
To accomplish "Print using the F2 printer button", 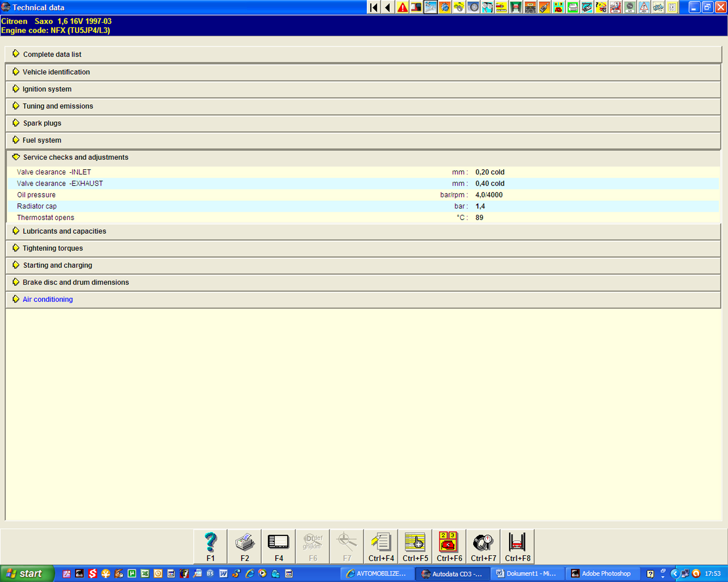I will tap(245, 547).
